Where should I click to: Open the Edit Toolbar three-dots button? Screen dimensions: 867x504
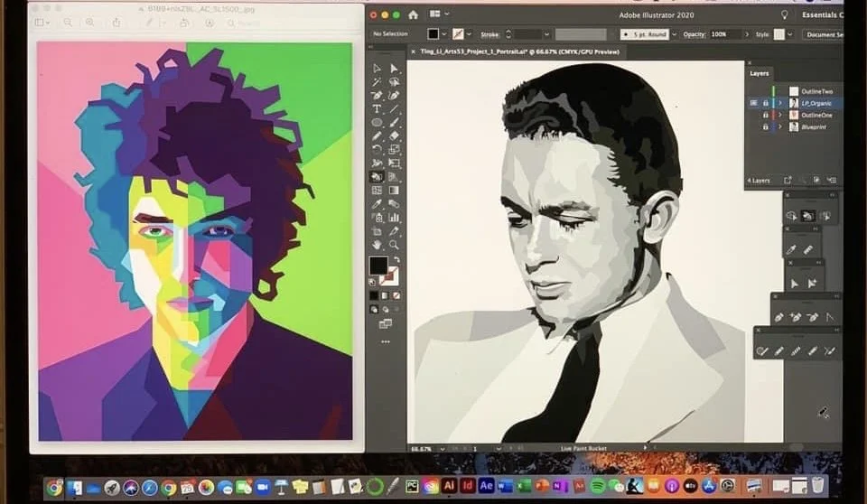coord(386,342)
